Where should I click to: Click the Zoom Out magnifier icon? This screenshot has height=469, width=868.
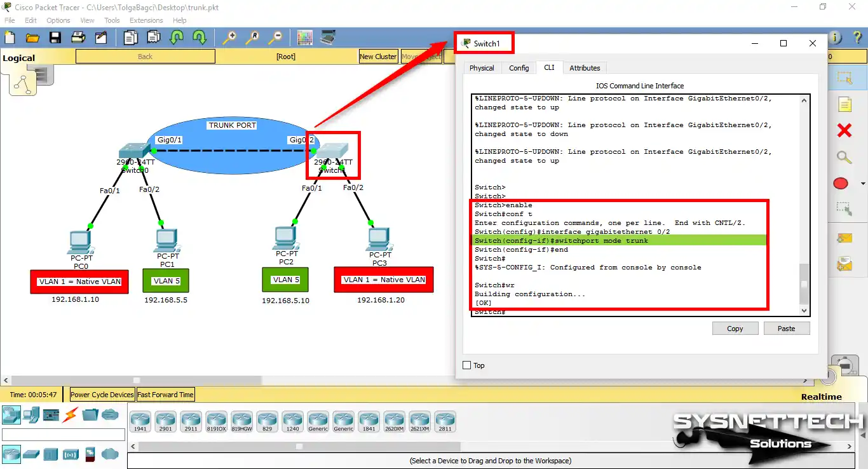[x=275, y=37]
